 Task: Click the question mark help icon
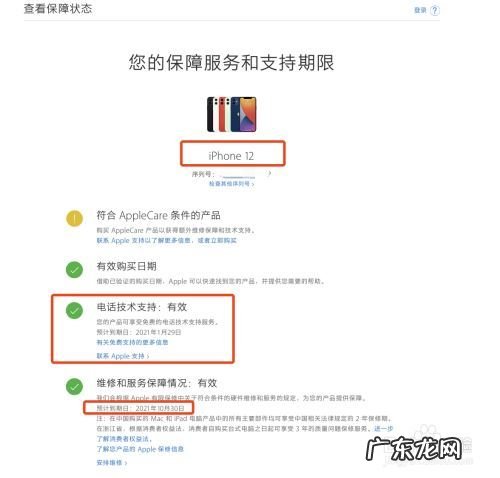point(434,10)
